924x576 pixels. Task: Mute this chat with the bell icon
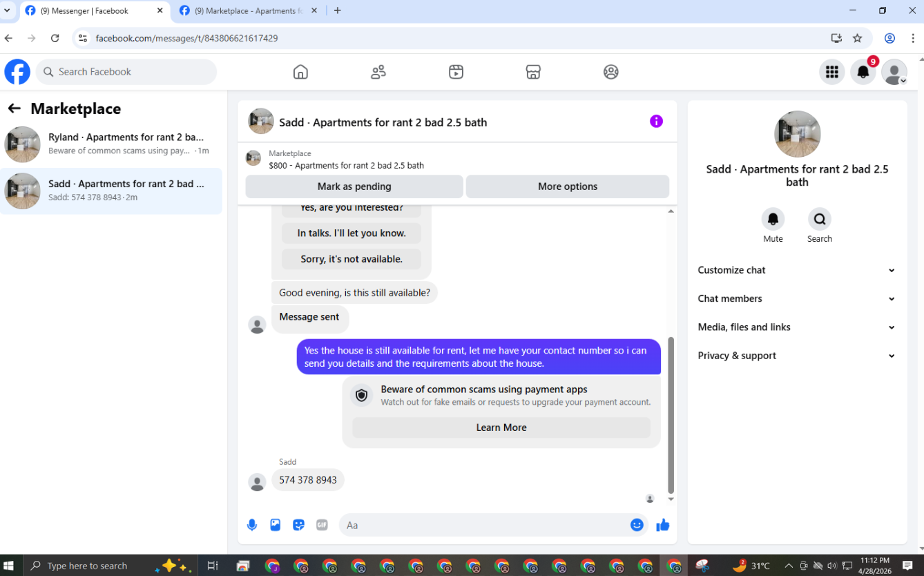(x=773, y=219)
